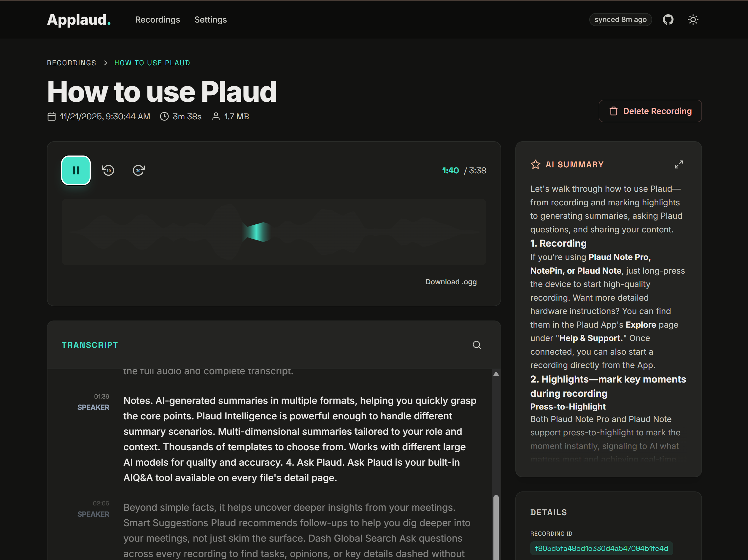Screen dimensions: 748x560
Task: Open the GitHub link
Action: (x=668, y=19)
